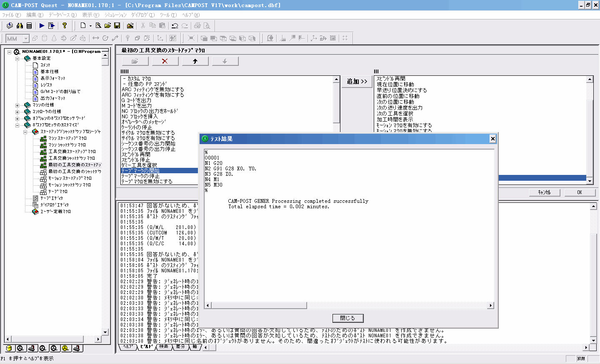Save with the floppy disk icon
Viewport: 600px width, 364px height.
pos(117,26)
